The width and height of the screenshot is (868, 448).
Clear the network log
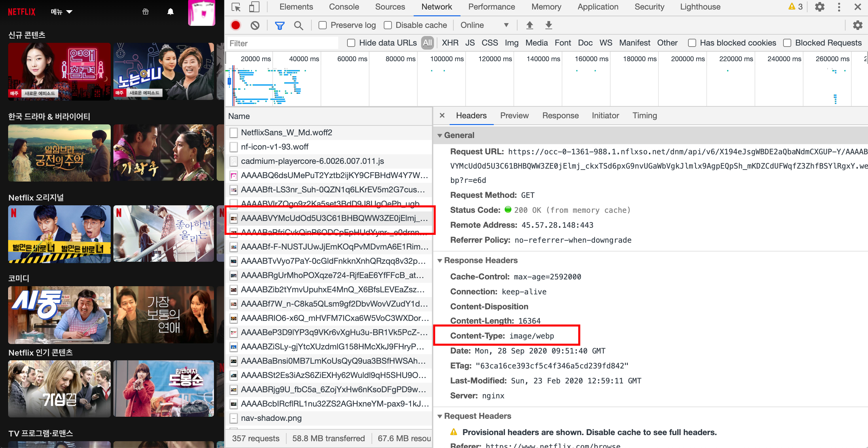(x=255, y=25)
